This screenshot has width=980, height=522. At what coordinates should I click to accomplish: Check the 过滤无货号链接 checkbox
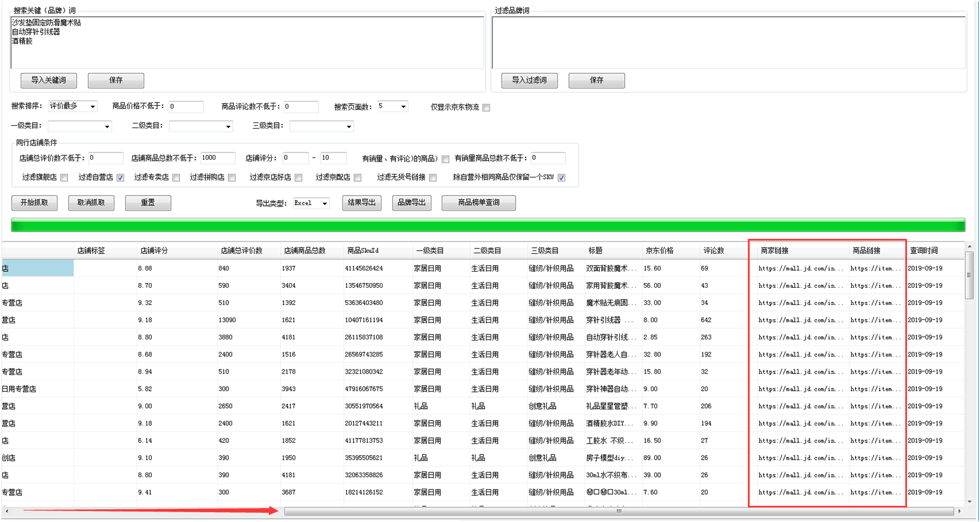pyautogui.click(x=433, y=178)
